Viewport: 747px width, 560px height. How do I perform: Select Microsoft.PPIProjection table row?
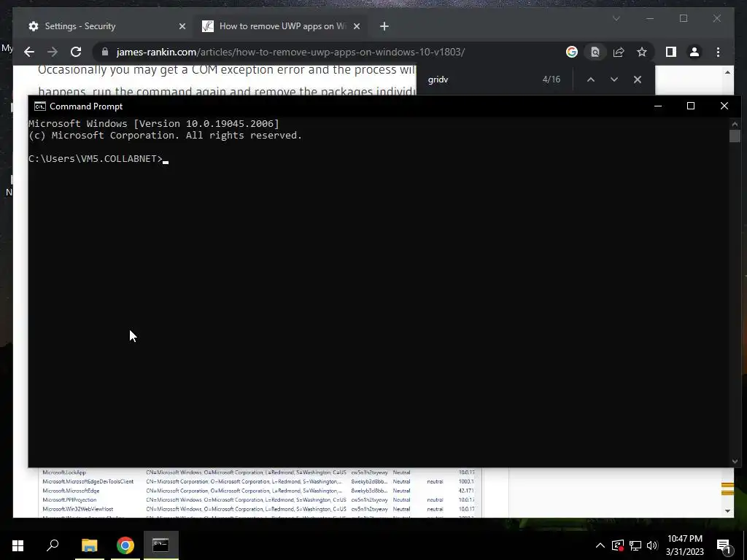[259, 499]
